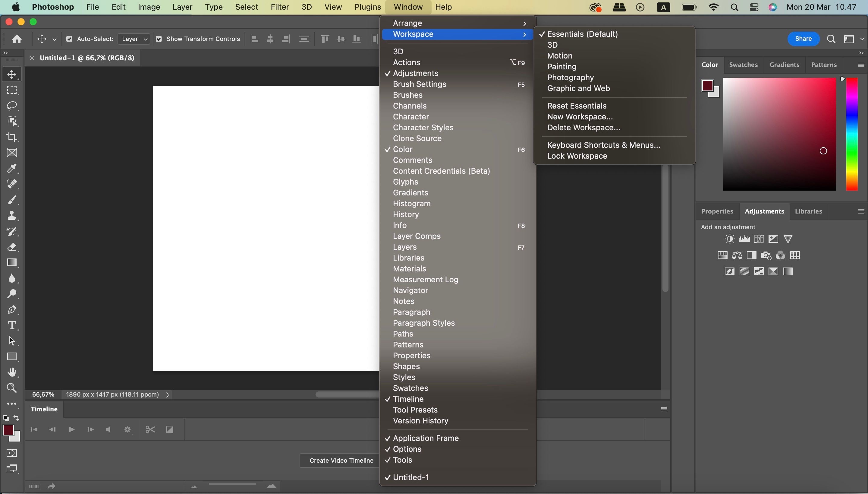Select the Horizontal Type tool
This screenshot has width=868, height=494.
click(x=12, y=325)
